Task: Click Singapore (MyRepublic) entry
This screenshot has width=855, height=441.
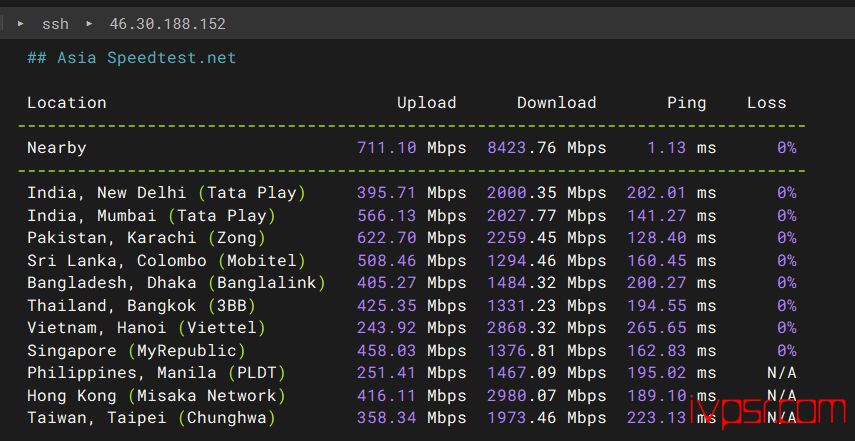Action: [x=137, y=351]
